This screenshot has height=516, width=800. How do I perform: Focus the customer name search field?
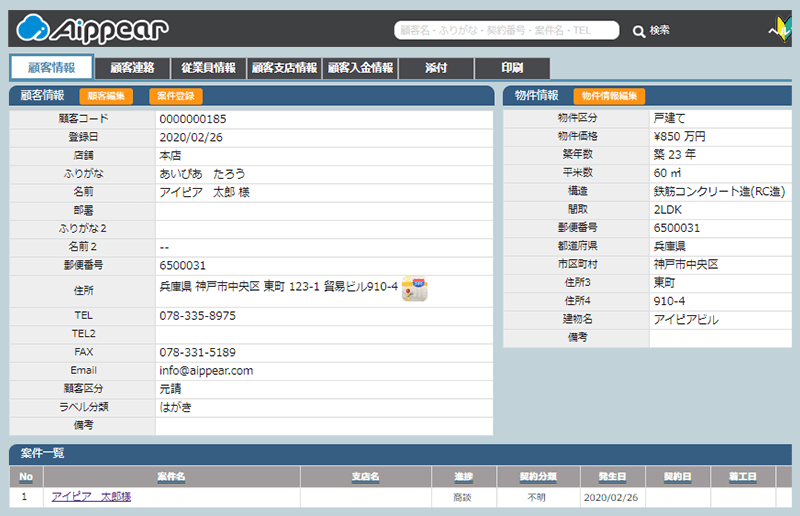[x=506, y=31]
